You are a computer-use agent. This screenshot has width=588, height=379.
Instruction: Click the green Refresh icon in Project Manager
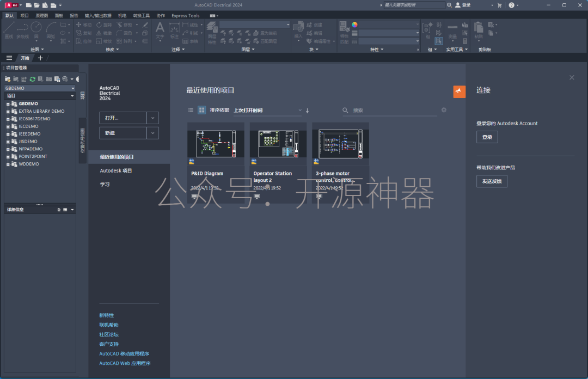tap(32, 79)
